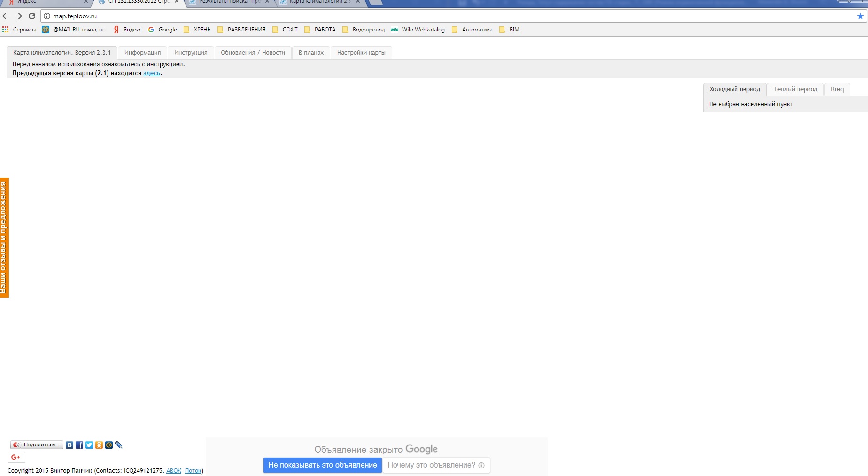Image resolution: width=868 pixels, height=476 pixels.
Task: Share page via Twitter icon
Action: tap(89, 445)
